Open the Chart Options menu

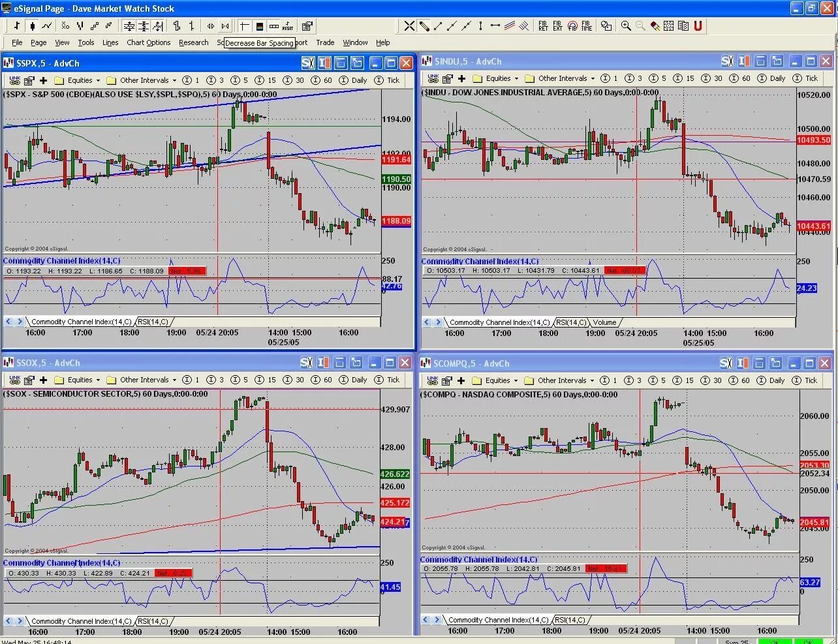point(149,42)
